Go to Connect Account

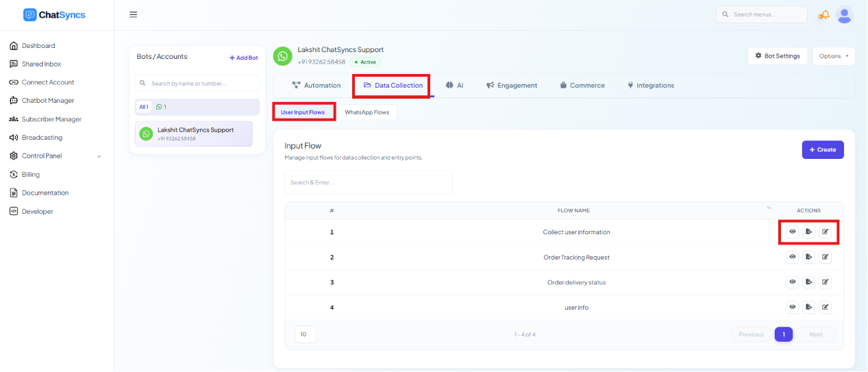[47, 82]
